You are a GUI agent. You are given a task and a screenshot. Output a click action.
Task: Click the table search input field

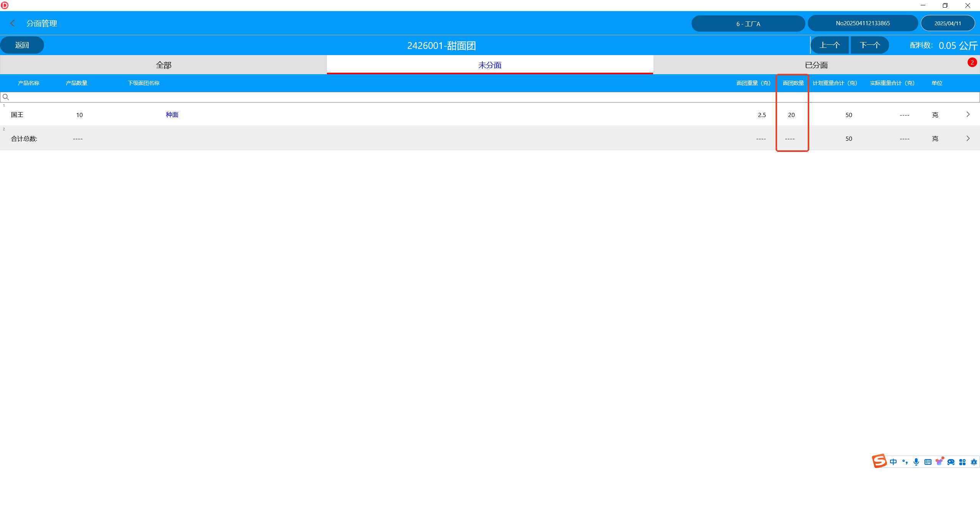tap(490, 97)
